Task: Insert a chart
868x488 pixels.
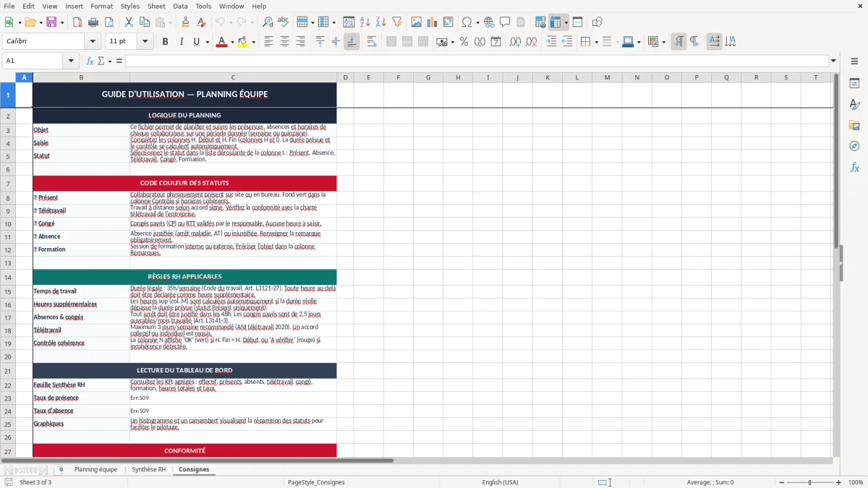Action: tap(433, 22)
